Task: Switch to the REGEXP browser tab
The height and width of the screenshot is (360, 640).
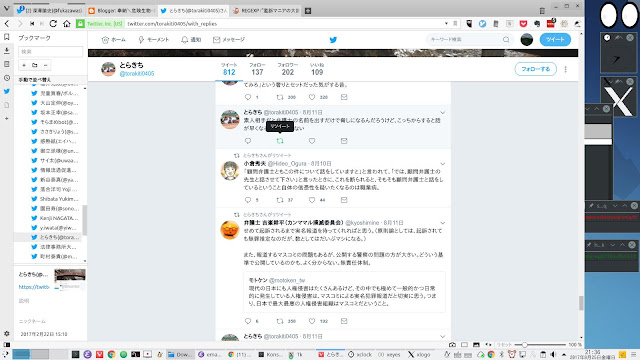Action: [265, 11]
